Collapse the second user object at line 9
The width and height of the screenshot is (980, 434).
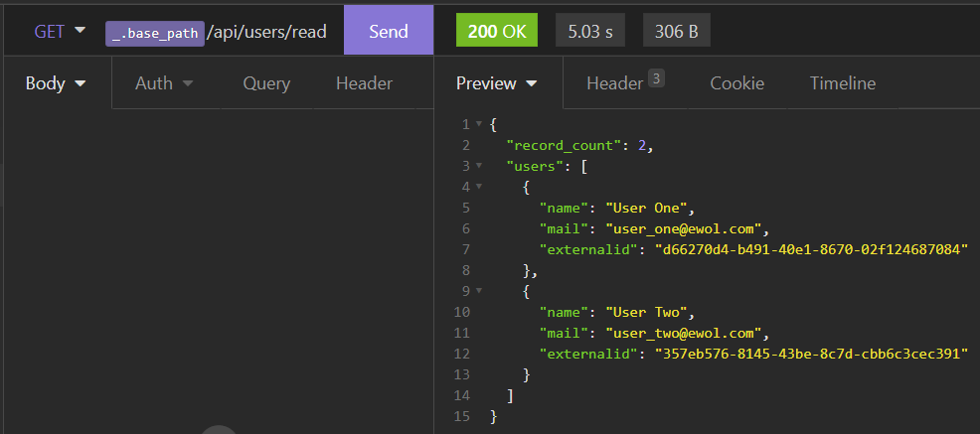[x=479, y=291]
